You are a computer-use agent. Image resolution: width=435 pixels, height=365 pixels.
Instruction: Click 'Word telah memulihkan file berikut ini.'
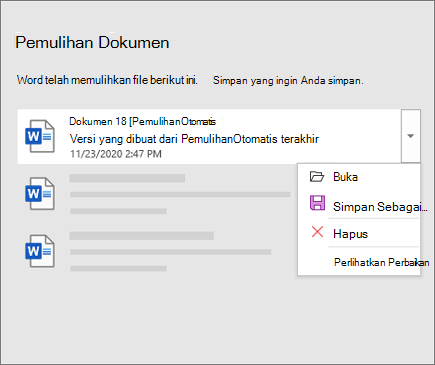(107, 80)
